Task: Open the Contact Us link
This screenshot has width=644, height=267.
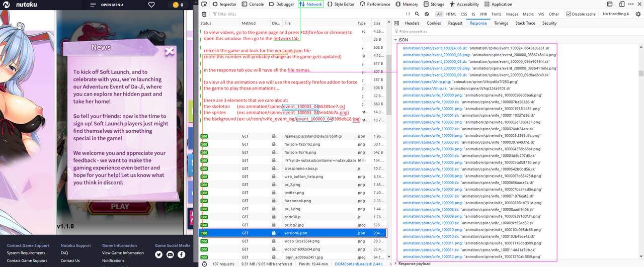Action: click(70, 260)
